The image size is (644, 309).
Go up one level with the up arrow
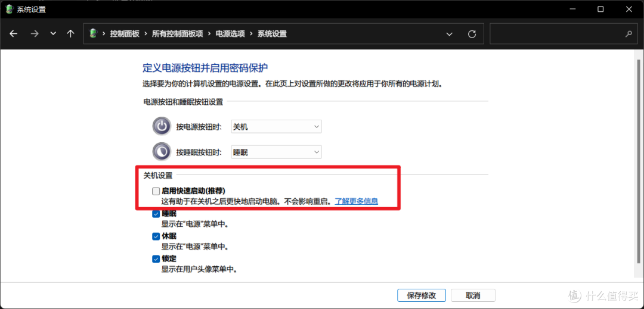70,33
